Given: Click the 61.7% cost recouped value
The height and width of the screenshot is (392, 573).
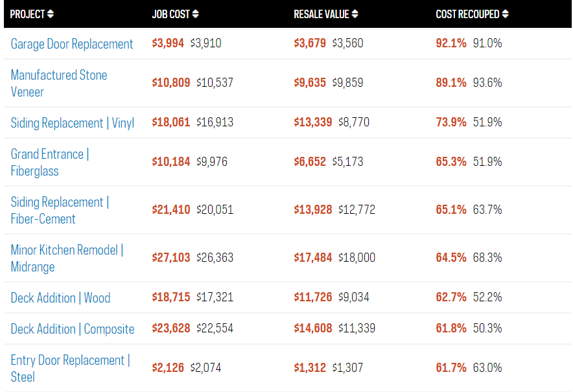Looking at the screenshot, I should click(x=451, y=367).
